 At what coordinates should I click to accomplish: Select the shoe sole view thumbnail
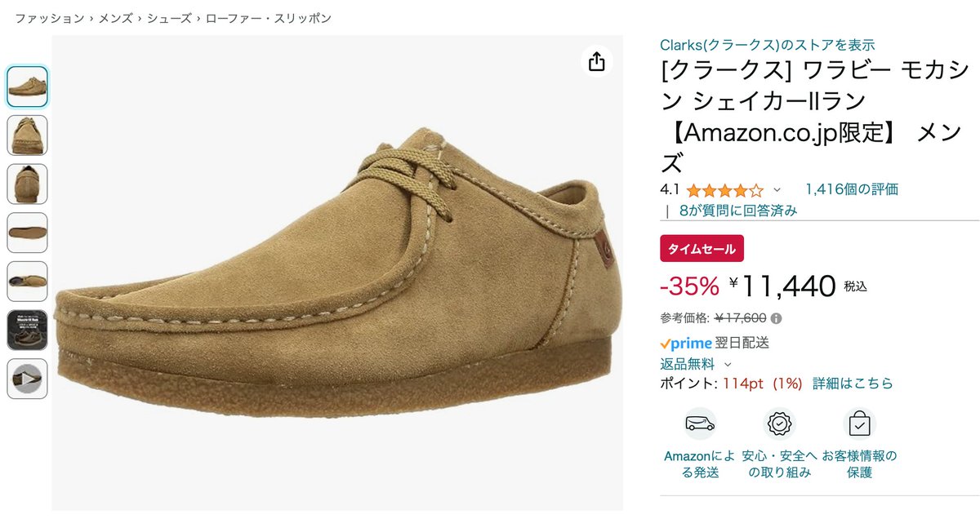28,233
